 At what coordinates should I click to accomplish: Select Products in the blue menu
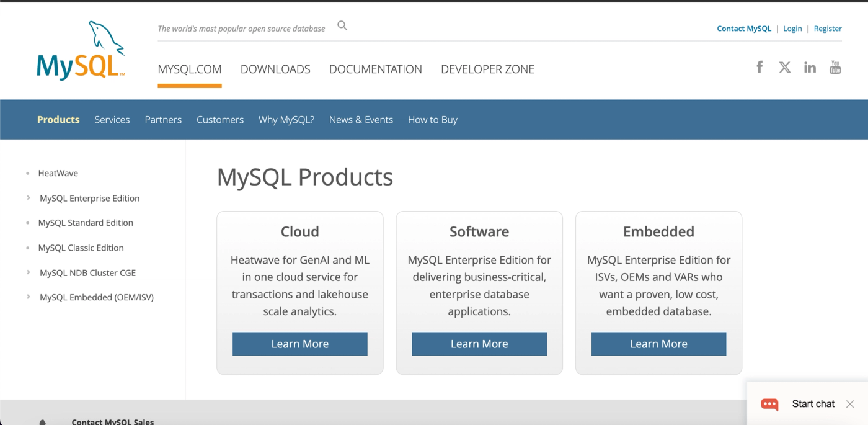tap(58, 120)
